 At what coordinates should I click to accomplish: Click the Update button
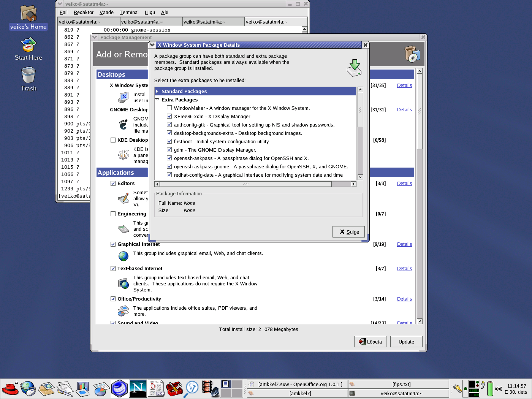tap(406, 342)
